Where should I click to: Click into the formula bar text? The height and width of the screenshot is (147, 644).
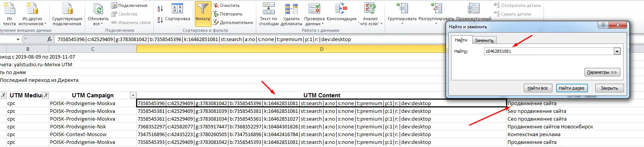coord(204,39)
